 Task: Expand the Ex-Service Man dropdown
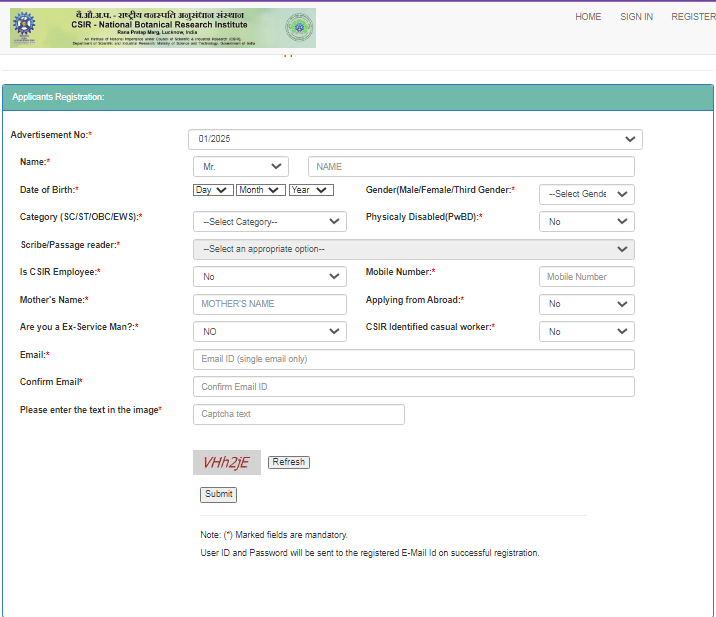coord(269,332)
